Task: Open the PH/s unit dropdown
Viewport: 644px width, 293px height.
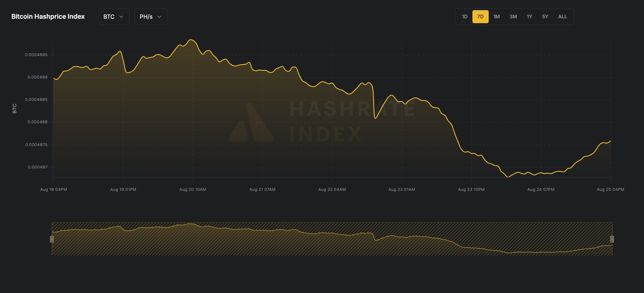Action: (151, 17)
